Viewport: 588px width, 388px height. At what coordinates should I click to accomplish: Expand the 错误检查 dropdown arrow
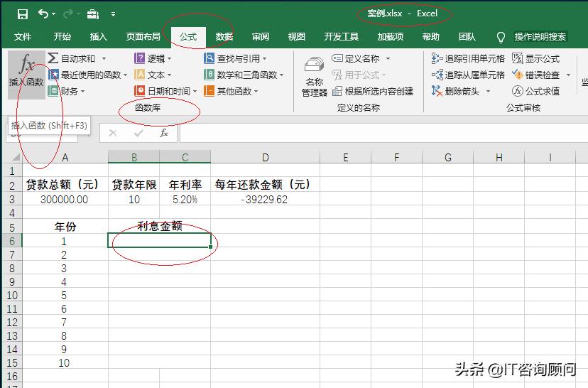[x=569, y=75]
